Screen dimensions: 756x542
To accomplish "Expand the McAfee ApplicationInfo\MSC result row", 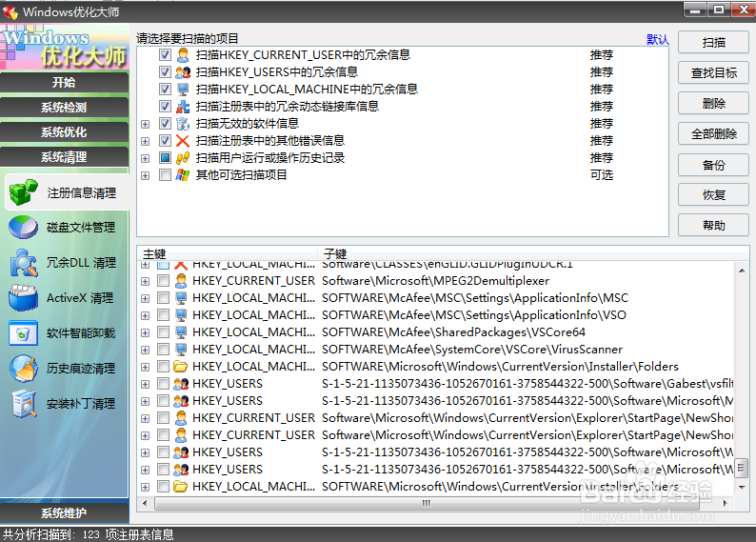I will point(145,298).
